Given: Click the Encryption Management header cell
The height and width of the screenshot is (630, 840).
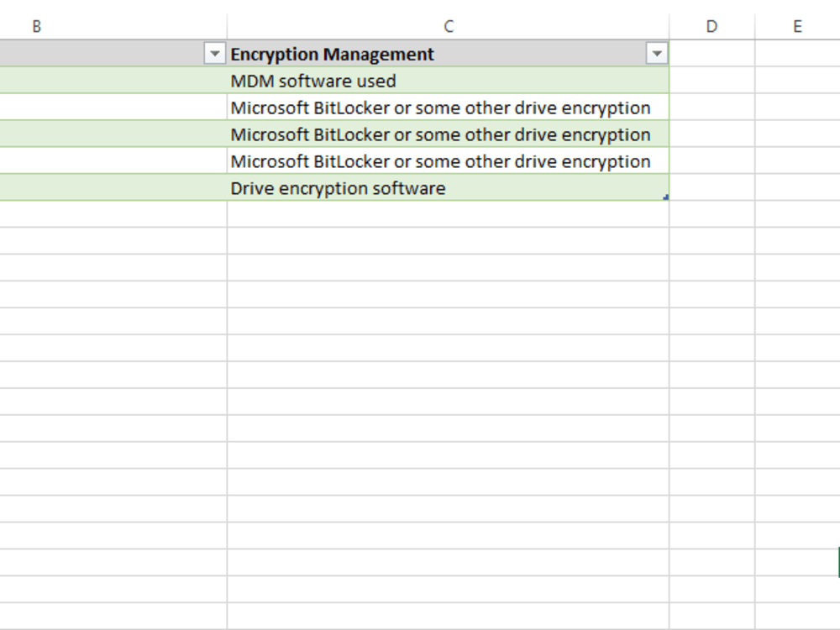Looking at the screenshot, I should (x=449, y=54).
